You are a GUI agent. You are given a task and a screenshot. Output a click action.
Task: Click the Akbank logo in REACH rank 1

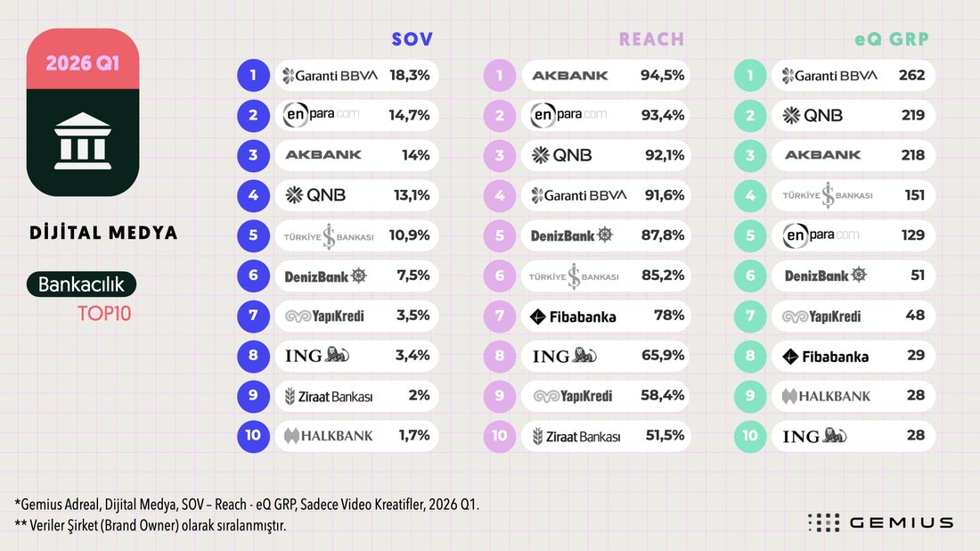[570, 76]
